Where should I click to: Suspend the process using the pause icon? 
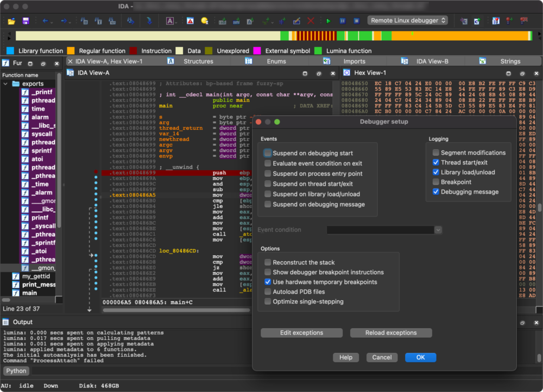(x=343, y=20)
